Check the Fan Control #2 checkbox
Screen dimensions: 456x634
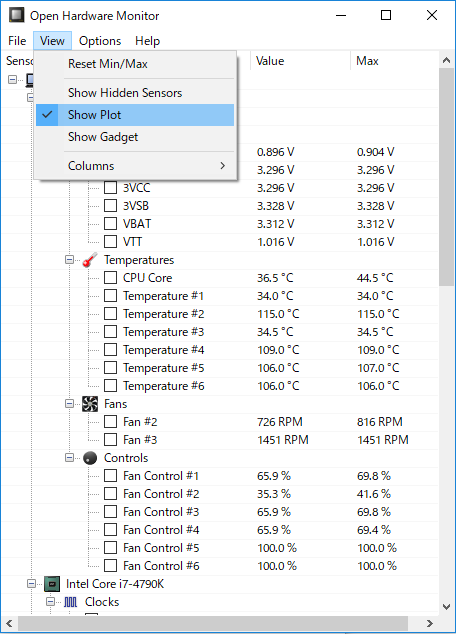pos(110,494)
